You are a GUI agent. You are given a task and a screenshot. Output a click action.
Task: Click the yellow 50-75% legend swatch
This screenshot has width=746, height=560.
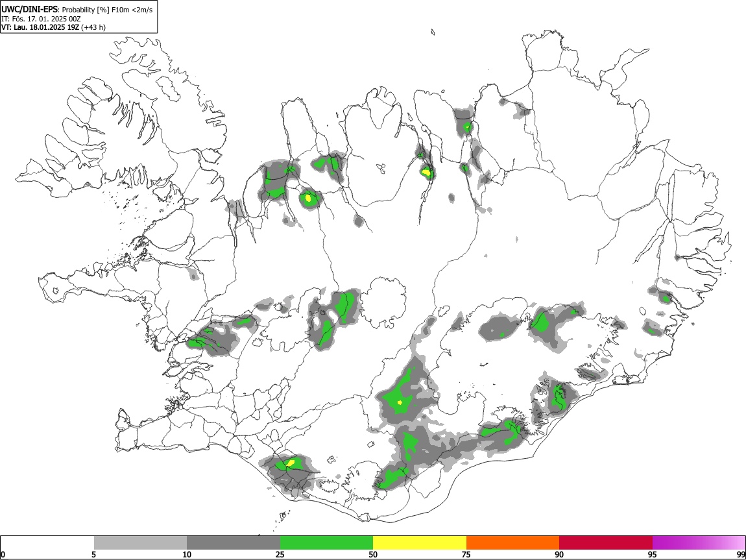(420, 543)
